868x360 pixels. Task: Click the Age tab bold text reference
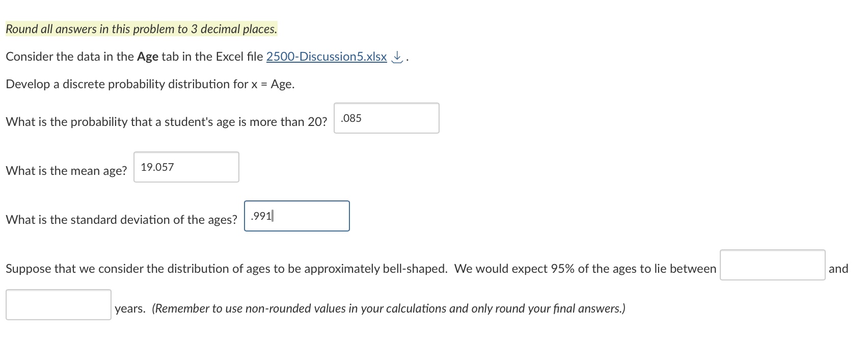coord(147,57)
